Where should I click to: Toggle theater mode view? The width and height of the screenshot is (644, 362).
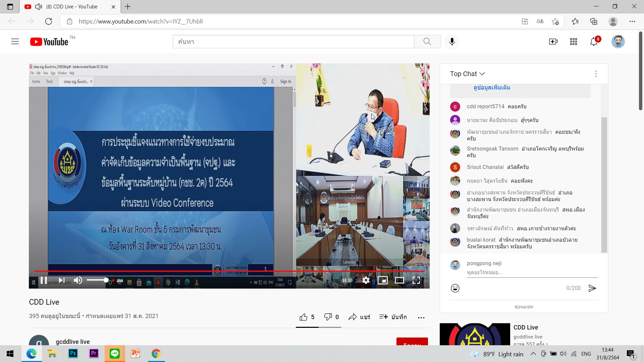[399, 280]
